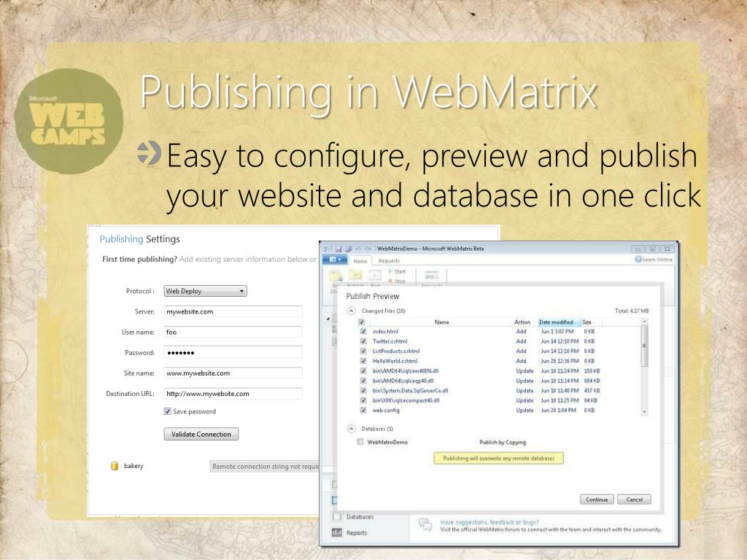Sort by the Date modified column header

click(560, 322)
